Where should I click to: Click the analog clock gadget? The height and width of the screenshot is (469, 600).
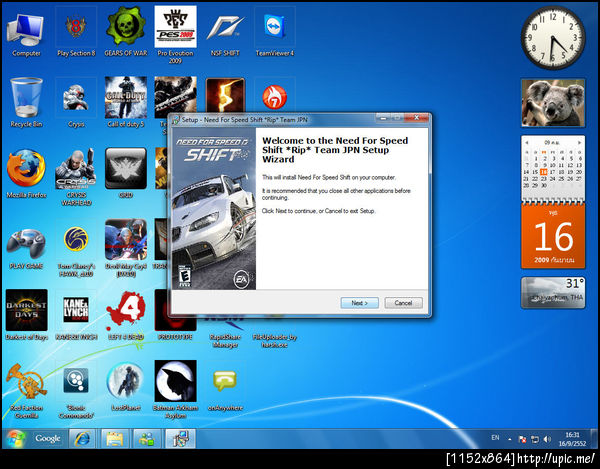[553, 39]
